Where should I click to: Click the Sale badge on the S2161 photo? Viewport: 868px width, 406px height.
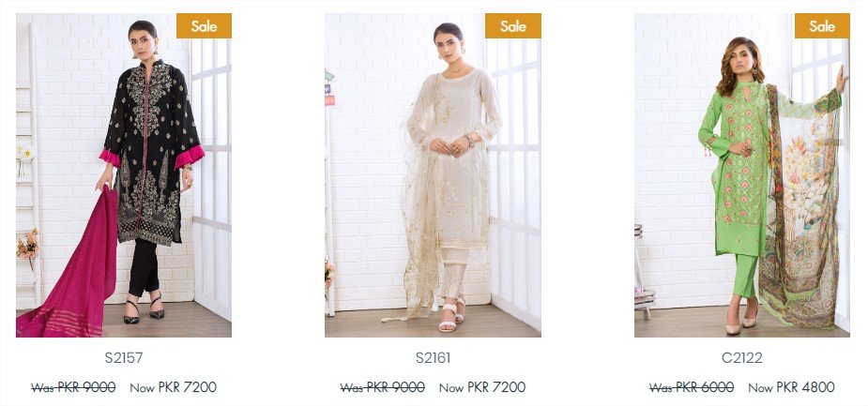[513, 26]
